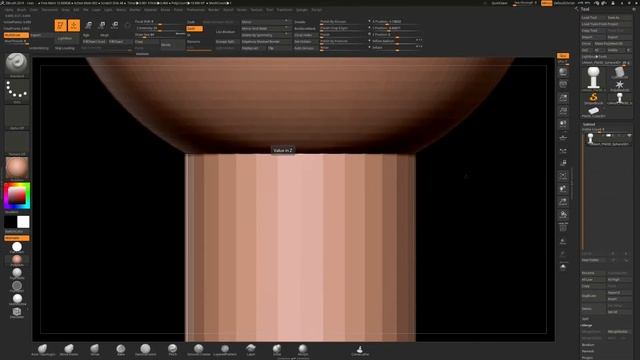
Task: Collapse the Subtool section header
Action: [589, 124]
